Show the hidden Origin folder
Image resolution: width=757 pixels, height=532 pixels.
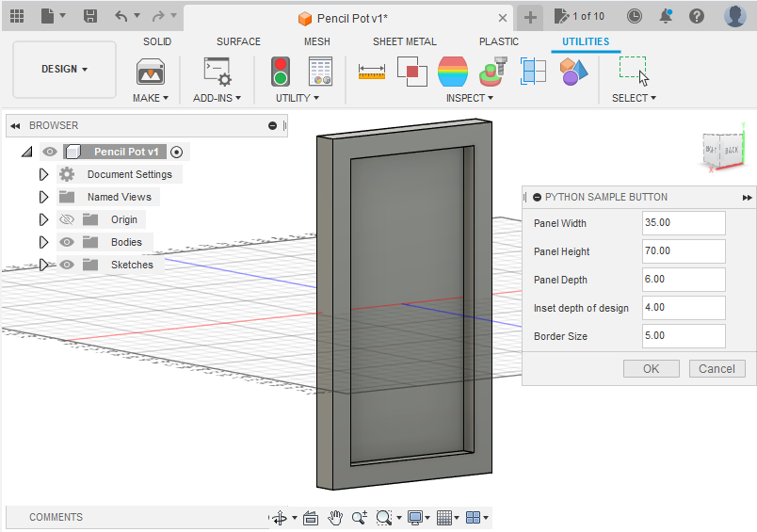(67, 219)
